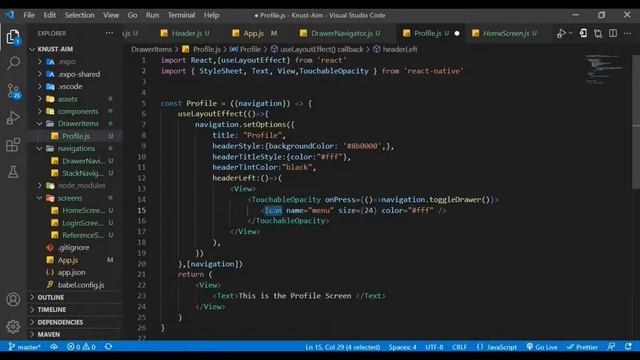The image size is (640, 360).
Task: Open Explorer Views and More Actions ellipsis
Action: pos(109,33)
